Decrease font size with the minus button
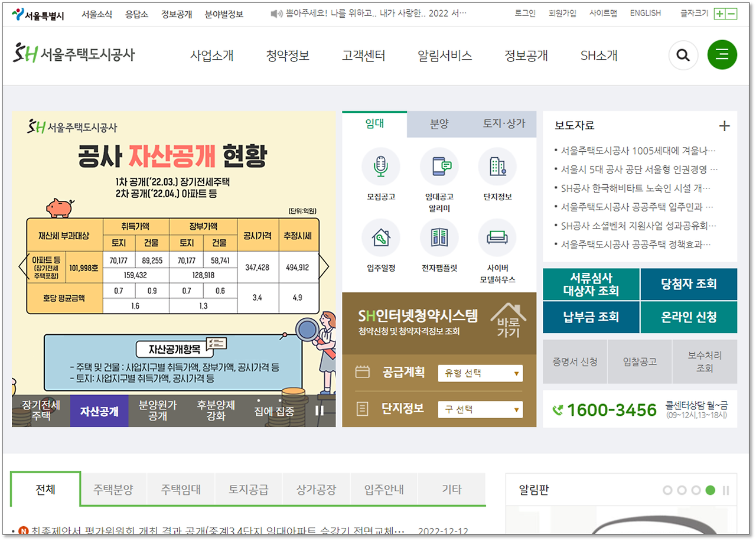The width and height of the screenshot is (756, 541). tap(731, 14)
